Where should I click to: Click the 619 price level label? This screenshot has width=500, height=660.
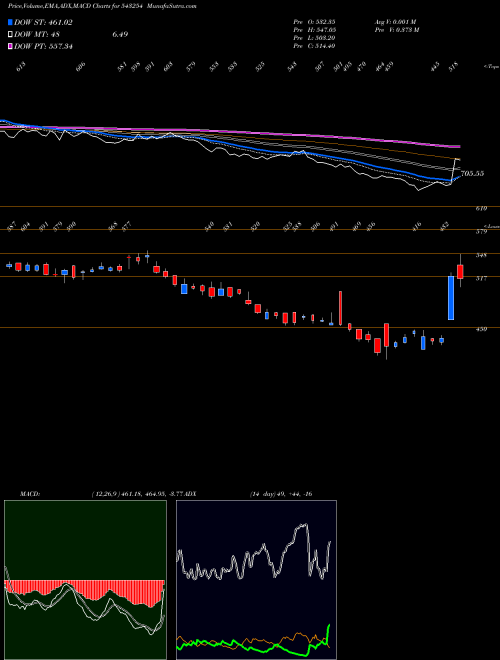point(481,208)
